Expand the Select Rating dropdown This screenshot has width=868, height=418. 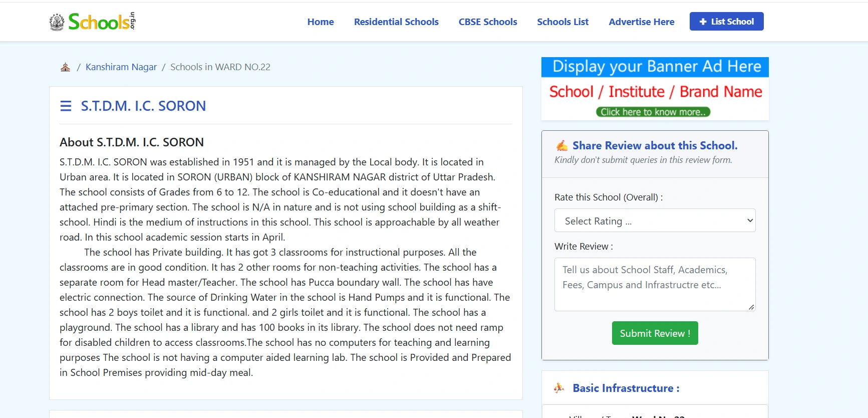[655, 221]
